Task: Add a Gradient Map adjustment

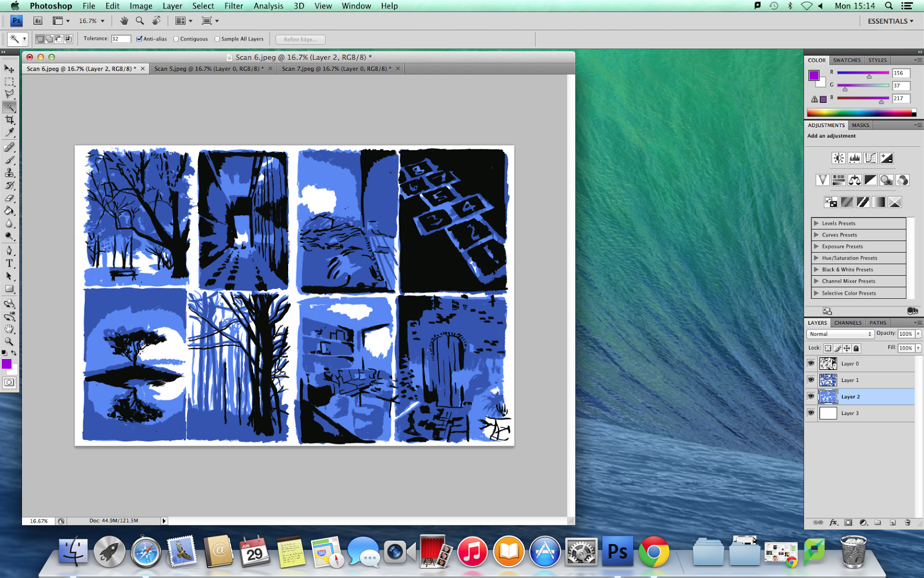Action: 878,202
